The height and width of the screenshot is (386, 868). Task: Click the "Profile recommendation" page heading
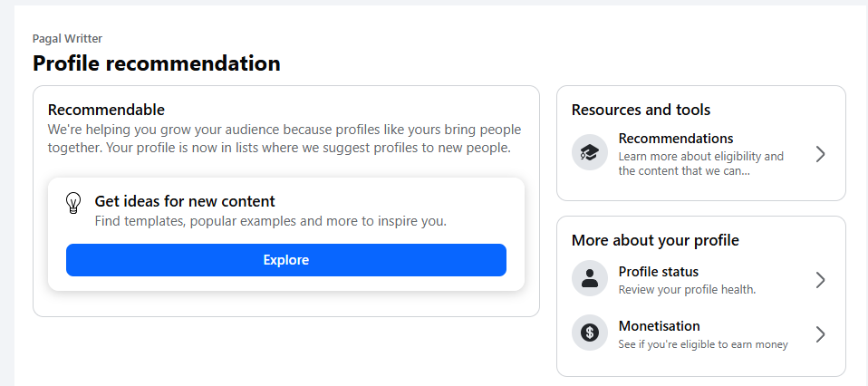[x=157, y=63]
